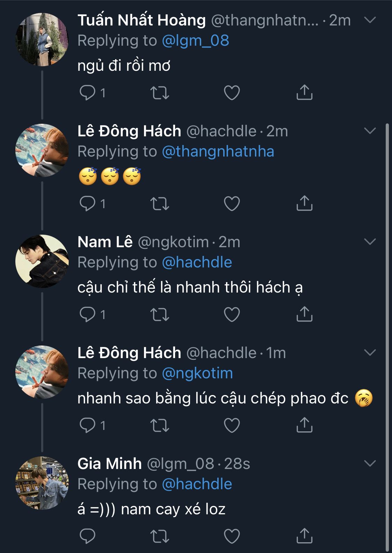This screenshot has height=553, width=392.
Task: Reply to Nam Lê's tweet
Action: (88, 315)
